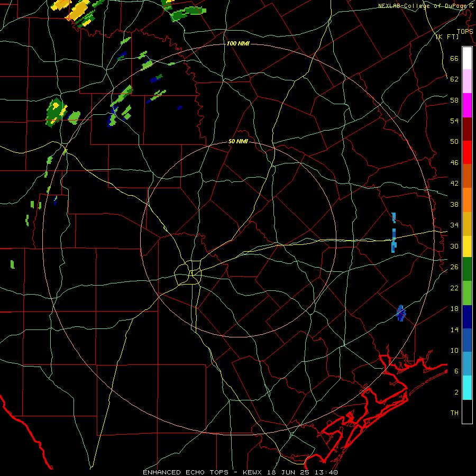
Task: Click the legend value 34
Action: click(454, 225)
